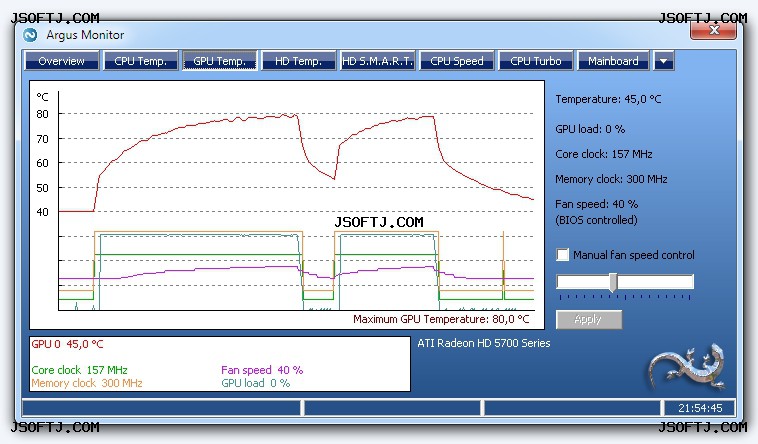
Task: Click the Core clock: 157 MHz reading
Action: point(604,154)
